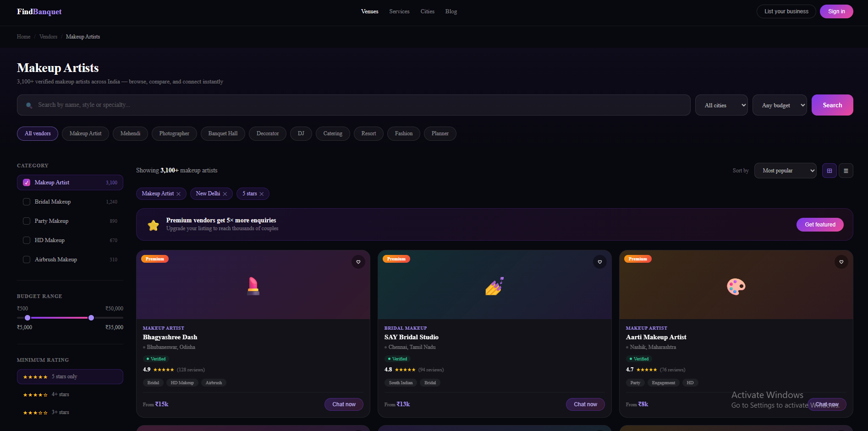Remove the Makeup Artist filter chip
Viewport: 868px width, 431px height.
click(179, 194)
